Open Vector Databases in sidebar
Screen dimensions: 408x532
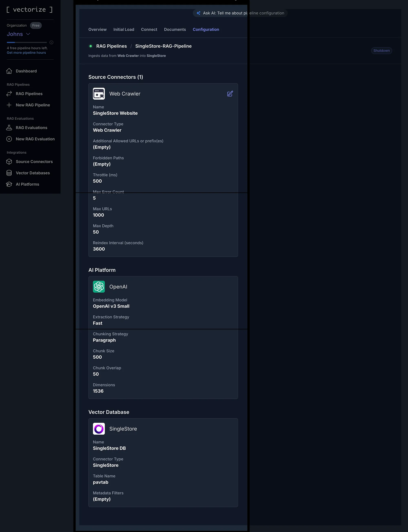click(x=33, y=173)
